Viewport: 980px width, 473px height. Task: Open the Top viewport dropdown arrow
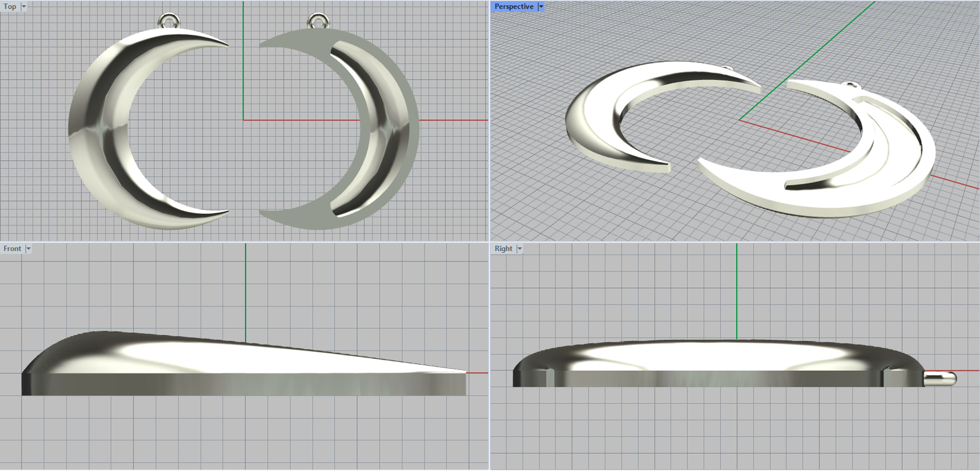(24, 7)
